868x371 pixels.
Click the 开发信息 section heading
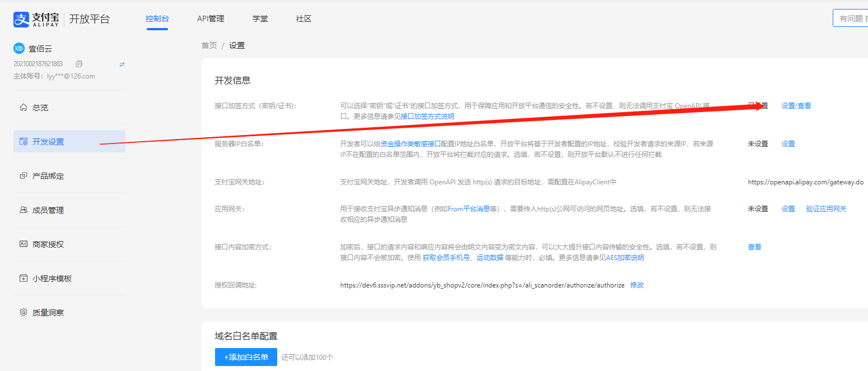click(x=233, y=80)
